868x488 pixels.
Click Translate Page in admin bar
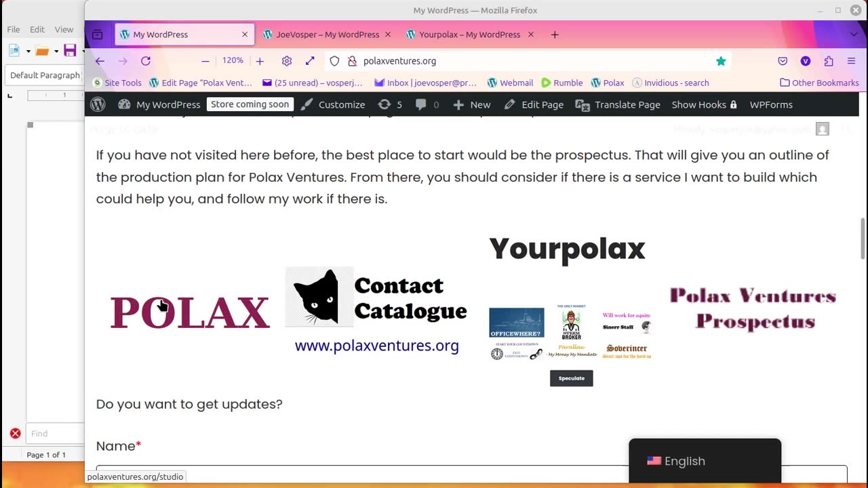pyautogui.click(x=618, y=104)
